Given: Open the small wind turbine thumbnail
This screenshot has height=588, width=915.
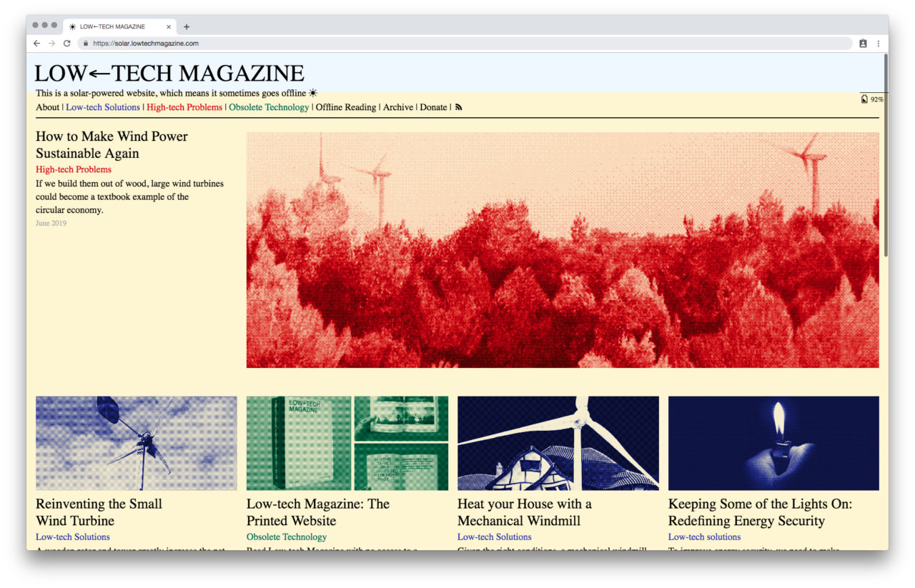Looking at the screenshot, I should (x=136, y=443).
